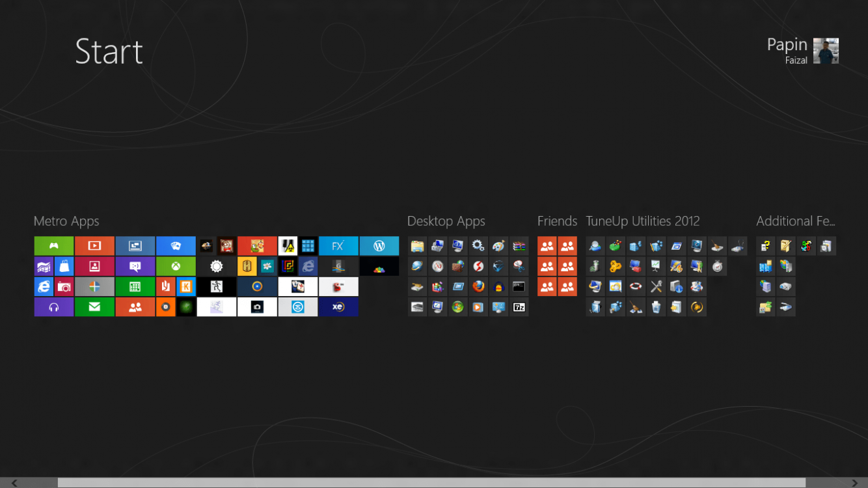
Task: Open the top-left Friends contact tile
Action: point(547,246)
